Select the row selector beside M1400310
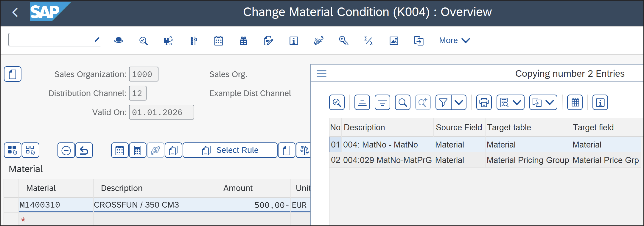Screen dimensions: 644x226 (11, 205)
